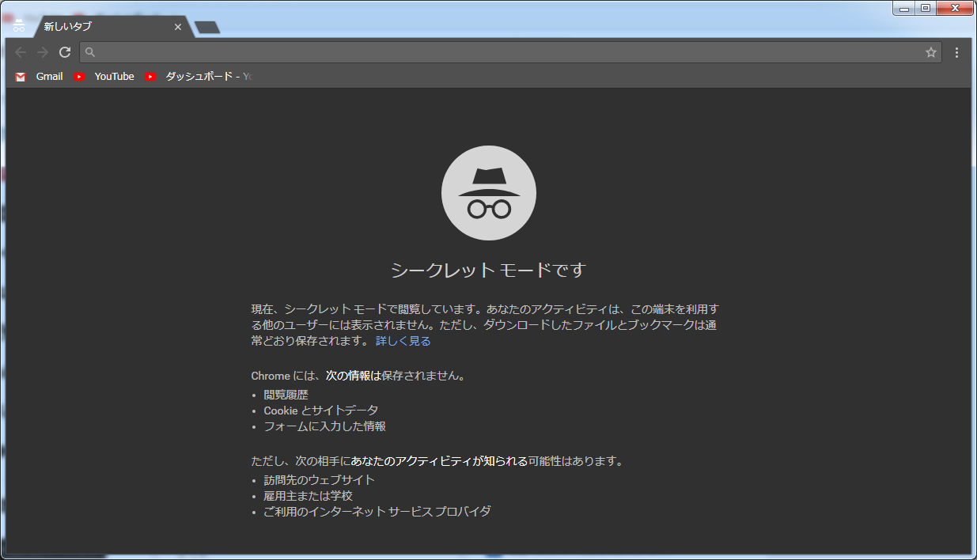Click the シークレット モードです heading

coord(488,270)
